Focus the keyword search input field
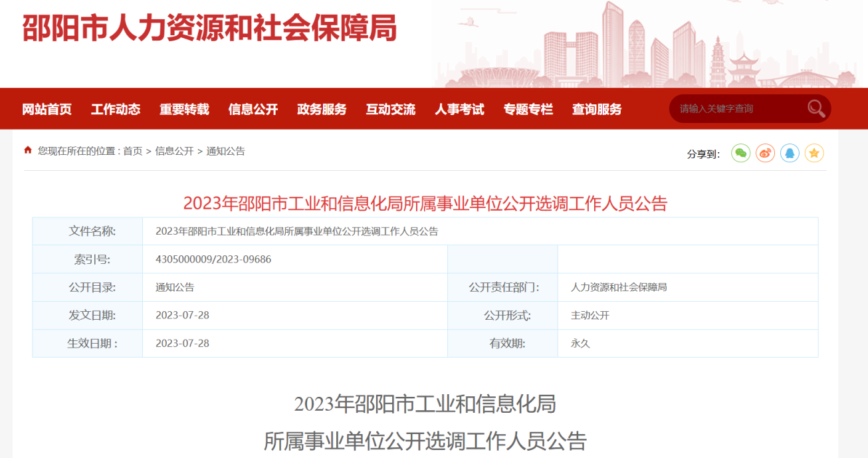This screenshot has width=868, height=458. coord(738,108)
